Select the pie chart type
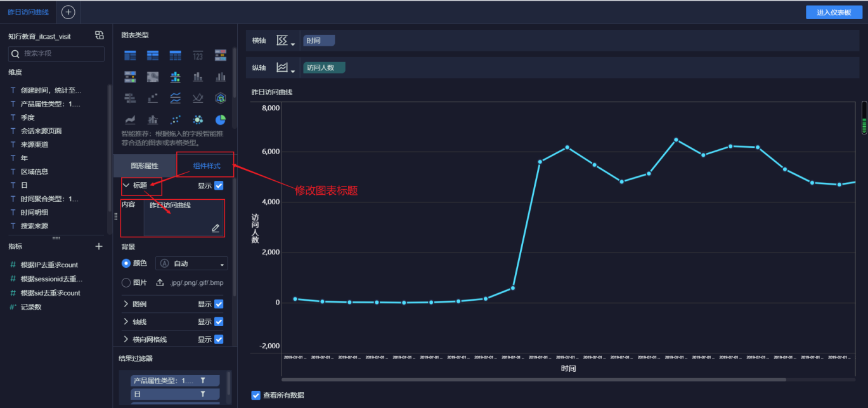 (x=221, y=119)
